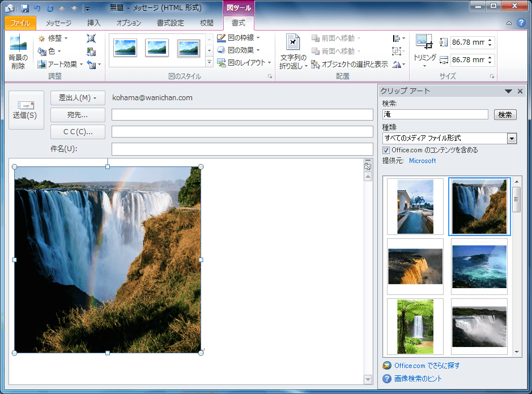
Task: Switch to the 書式設定 tab
Action: [x=171, y=23]
